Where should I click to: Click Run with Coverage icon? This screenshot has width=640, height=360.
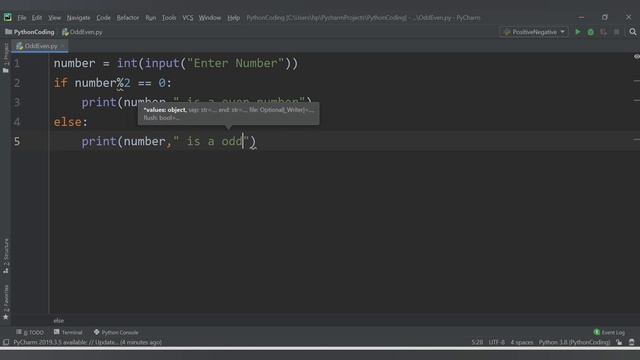(x=604, y=32)
